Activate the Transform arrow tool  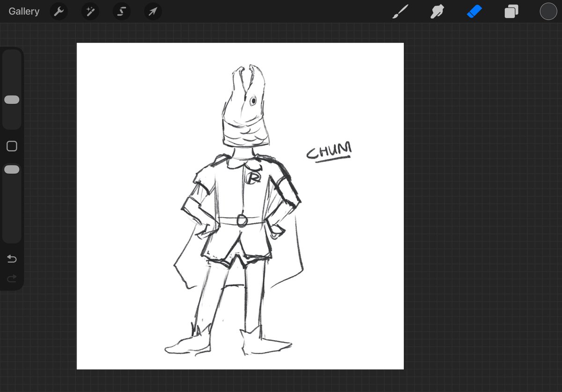tap(153, 12)
